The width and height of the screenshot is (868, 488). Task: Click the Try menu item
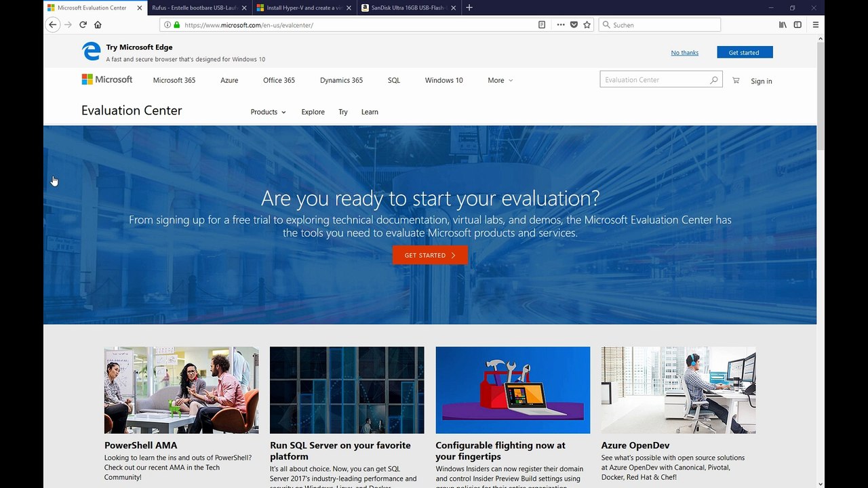[x=343, y=112]
